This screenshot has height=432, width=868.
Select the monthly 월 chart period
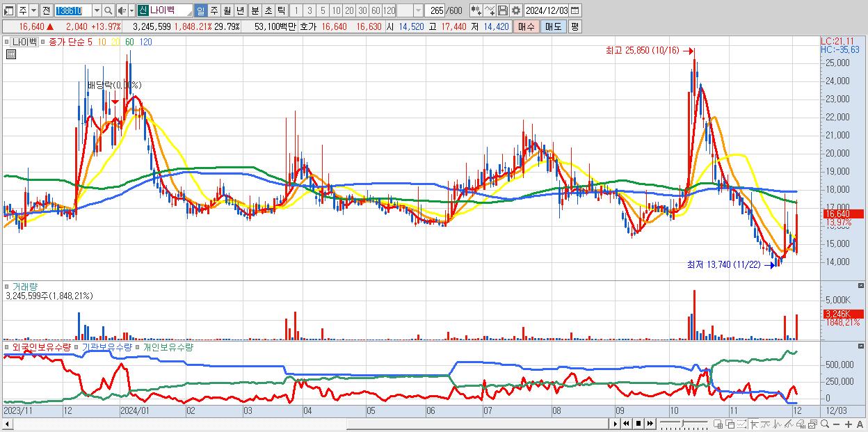(x=227, y=10)
